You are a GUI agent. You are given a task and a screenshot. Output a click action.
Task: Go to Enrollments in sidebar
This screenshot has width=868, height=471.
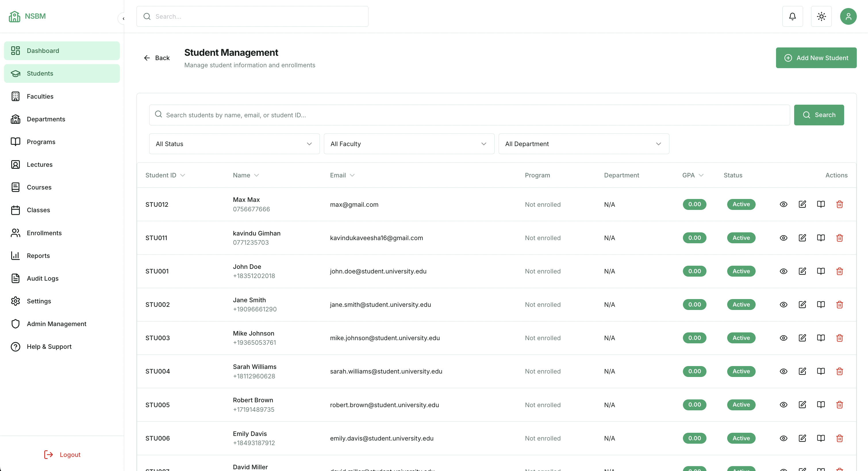pyautogui.click(x=44, y=233)
